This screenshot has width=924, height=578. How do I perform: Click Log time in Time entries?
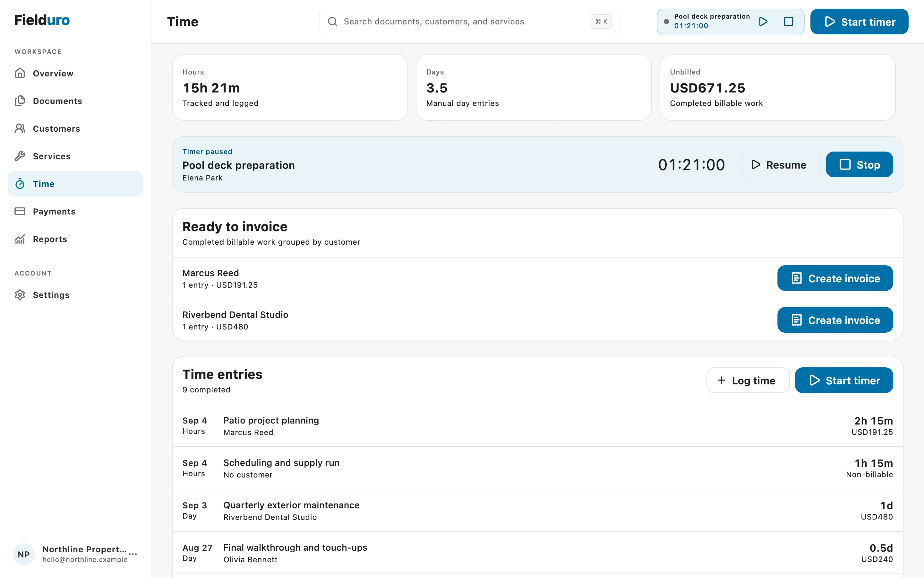[x=748, y=380]
